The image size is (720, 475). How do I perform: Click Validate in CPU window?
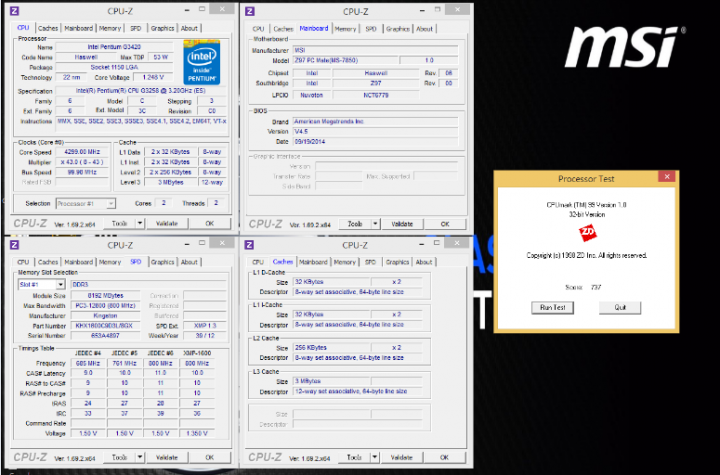167,223
